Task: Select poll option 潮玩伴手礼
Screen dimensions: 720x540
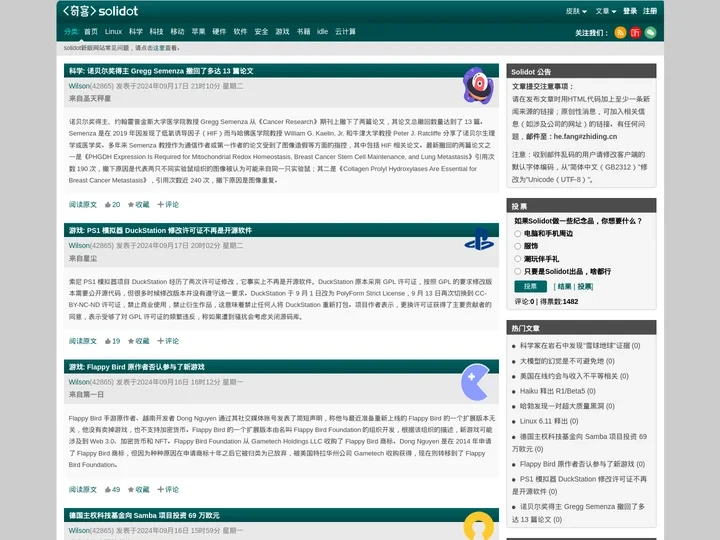Action: click(x=518, y=259)
